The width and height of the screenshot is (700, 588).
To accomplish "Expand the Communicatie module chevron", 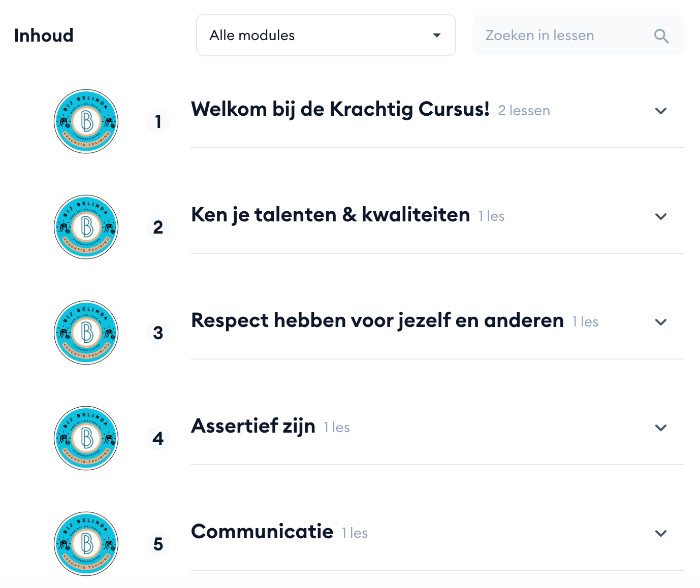I will point(660,533).
